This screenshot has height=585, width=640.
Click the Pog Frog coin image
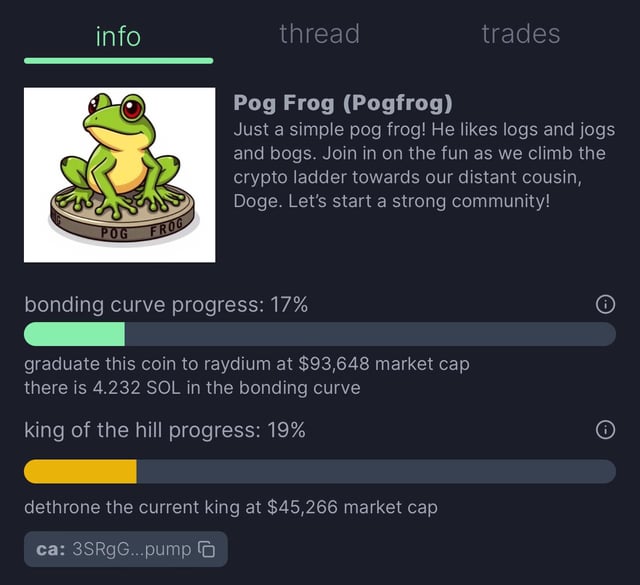(x=120, y=175)
